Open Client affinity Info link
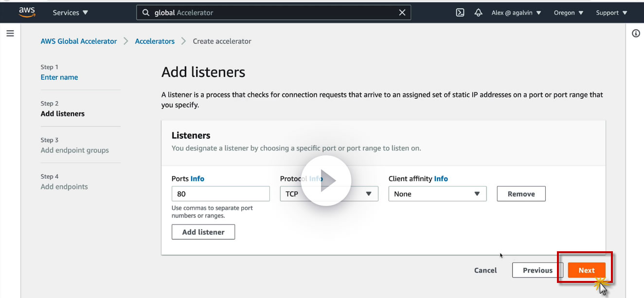 [441, 179]
